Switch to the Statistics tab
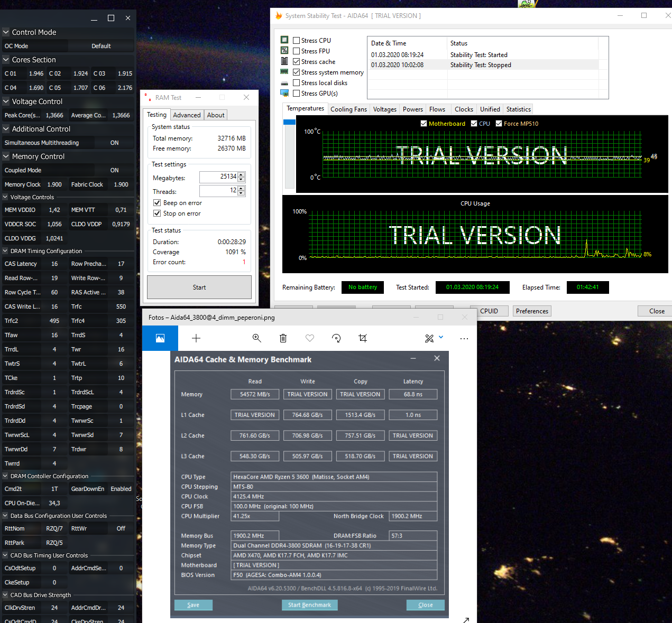This screenshot has width=672, height=623. click(518, 109)
